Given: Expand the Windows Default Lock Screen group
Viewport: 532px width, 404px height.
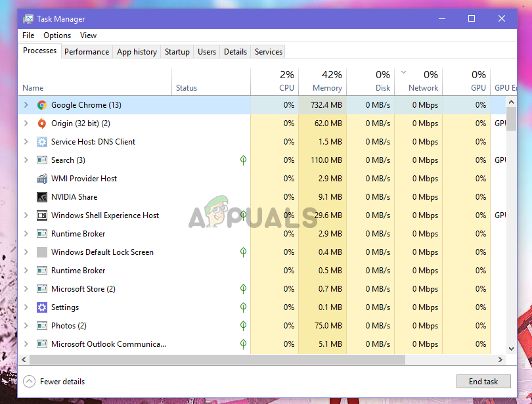Looking at the screenshot, I should (26, 252).
